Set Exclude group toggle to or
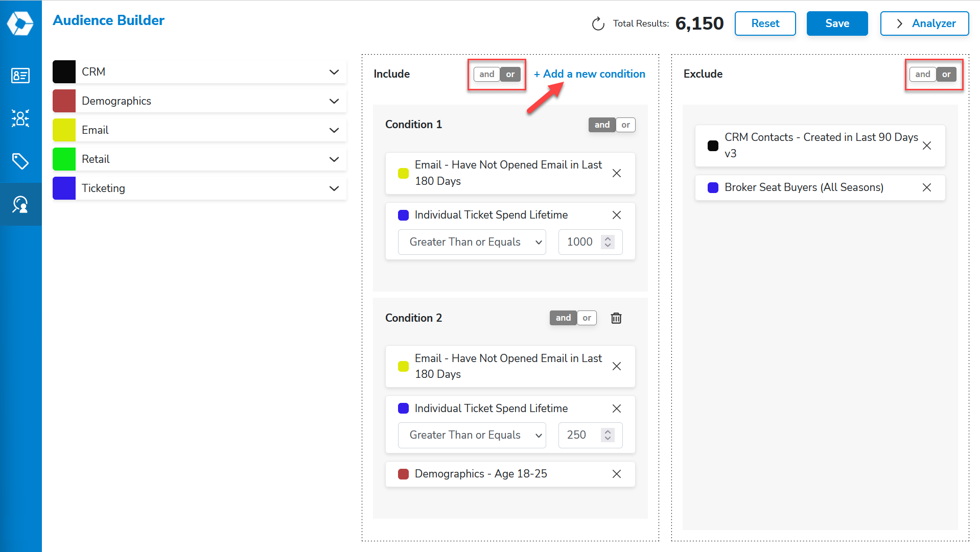This screenshot has width=980, height=552. click(x=946, y=74)
